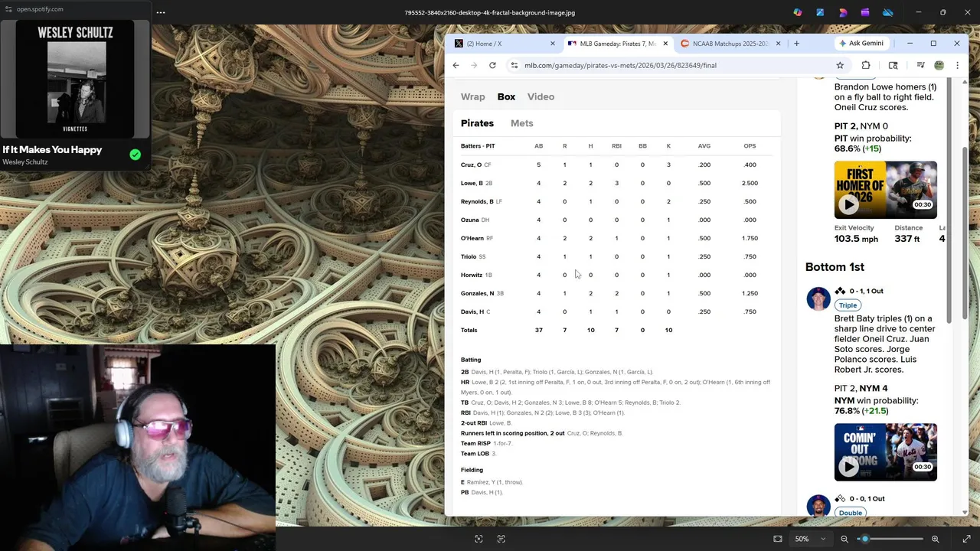Viewport: 980px width, 551px height.
Task: Open a new Chrome tab
Action: click(796, 44)
